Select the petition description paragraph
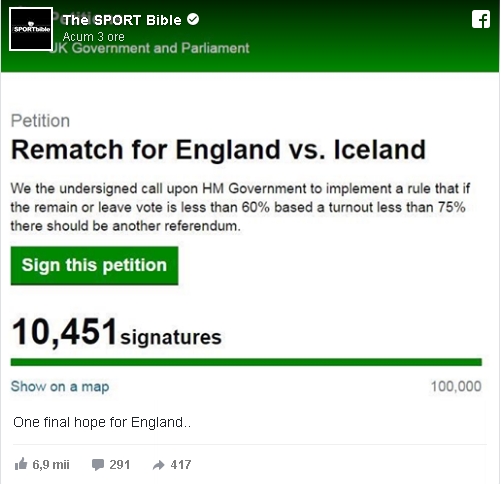 [x=240, y=207]
